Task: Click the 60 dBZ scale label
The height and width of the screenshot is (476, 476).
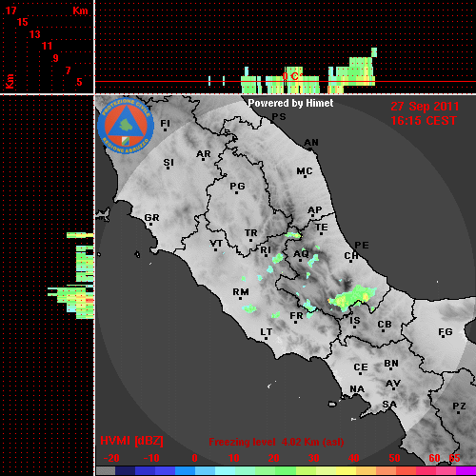Action: (x=434, y=458)
